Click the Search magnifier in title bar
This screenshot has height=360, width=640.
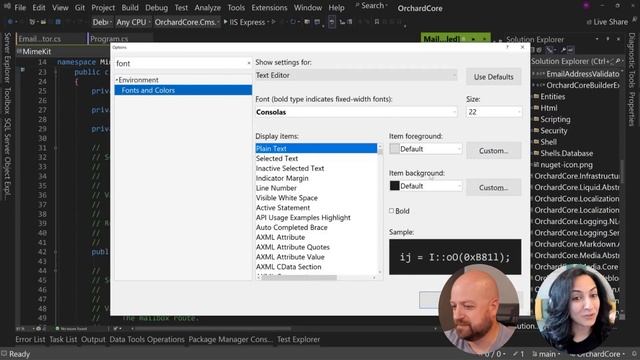[x=358, y=5]
